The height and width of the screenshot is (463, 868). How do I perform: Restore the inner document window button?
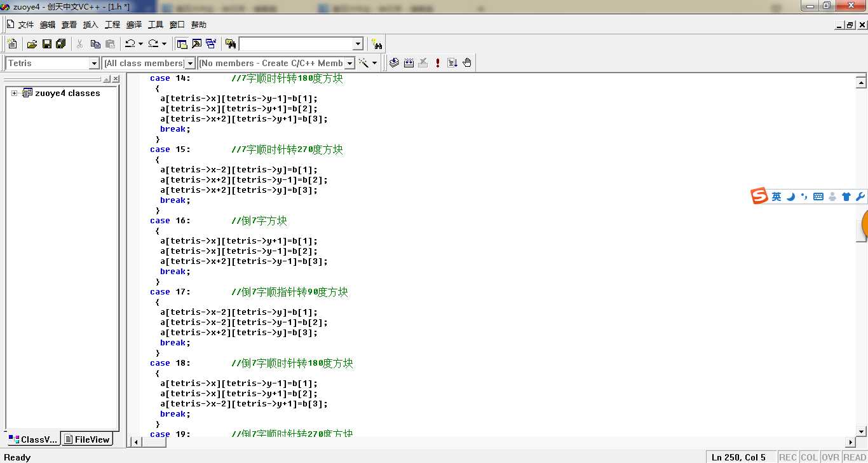(850, 25)
